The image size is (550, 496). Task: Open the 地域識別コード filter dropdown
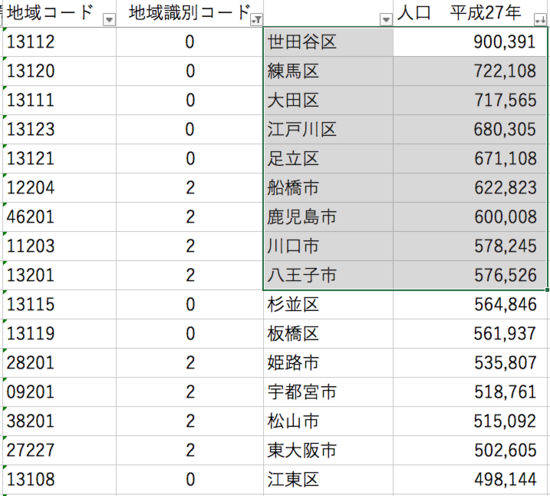[256, 20]
